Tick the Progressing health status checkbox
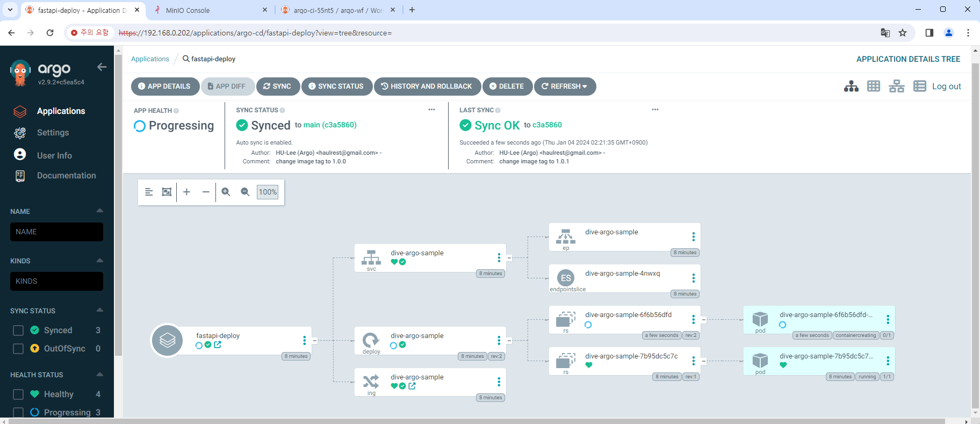The width and height of the screenshot is (980, 424). click(18, 412)
